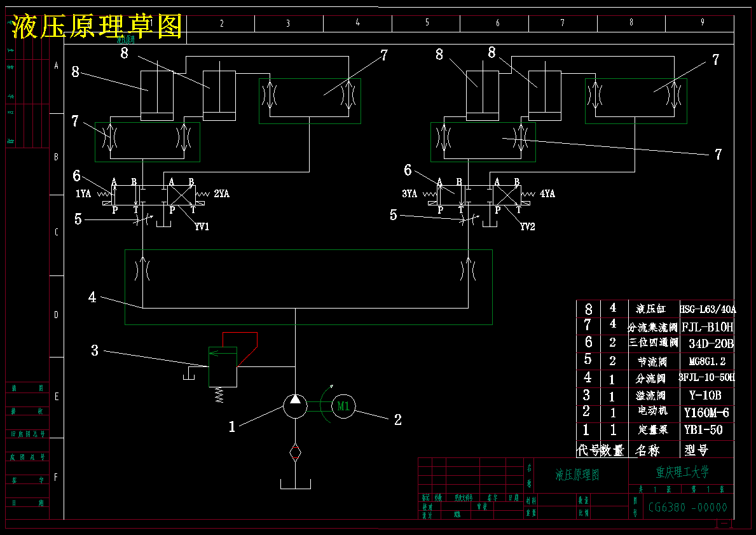This screenshot has width=756, height=535.
Task: Select the YV1 three-position directional valve body
Action: click(154, 195)
